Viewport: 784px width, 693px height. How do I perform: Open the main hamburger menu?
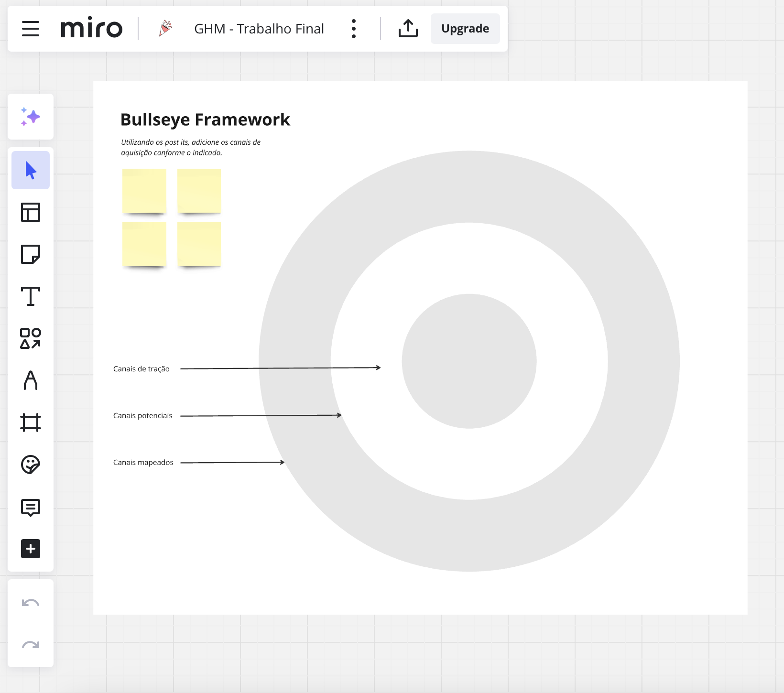(x=30, y=28)
